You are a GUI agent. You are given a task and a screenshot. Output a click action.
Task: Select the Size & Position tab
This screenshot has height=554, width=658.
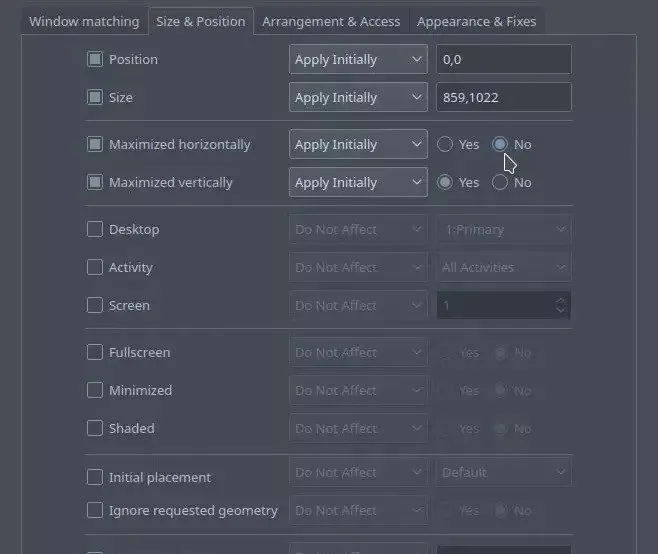click(201, 21)
